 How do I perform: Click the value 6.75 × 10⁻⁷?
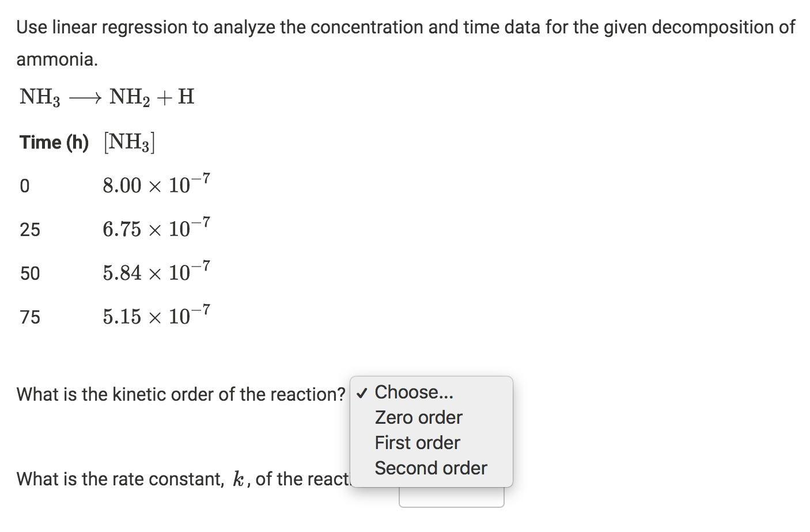(156, 228)
